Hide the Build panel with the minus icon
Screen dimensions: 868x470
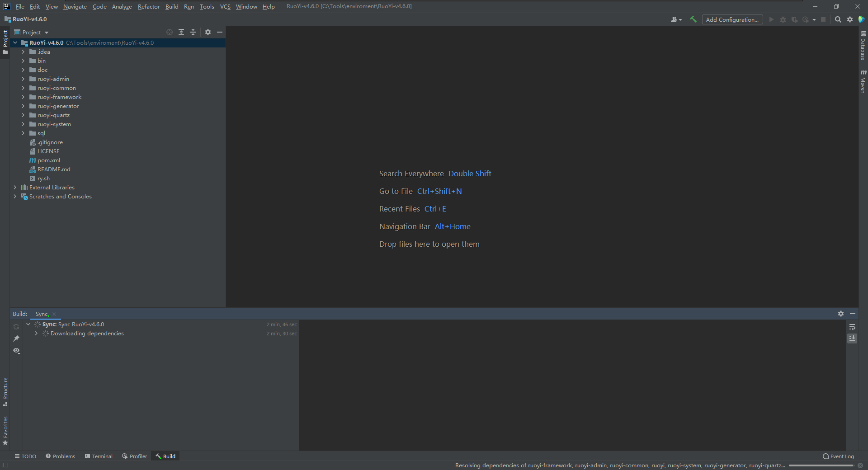(x=853, y=314)
